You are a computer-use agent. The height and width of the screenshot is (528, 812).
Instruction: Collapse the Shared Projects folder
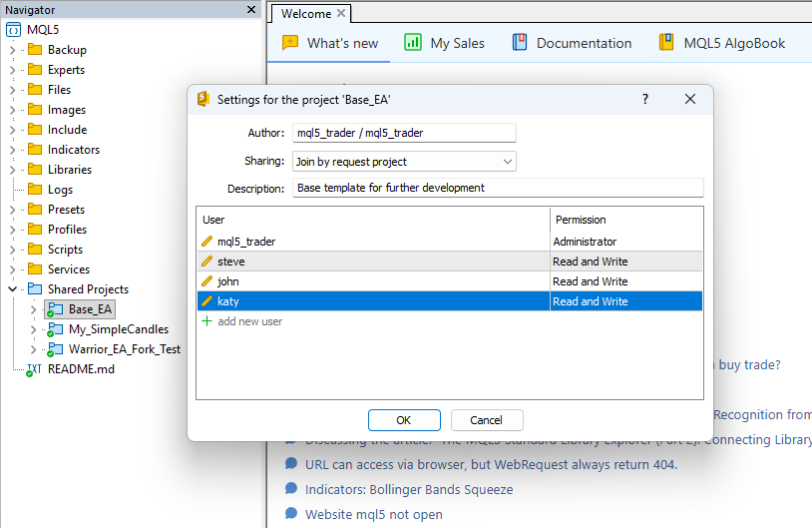click(13, 289)
